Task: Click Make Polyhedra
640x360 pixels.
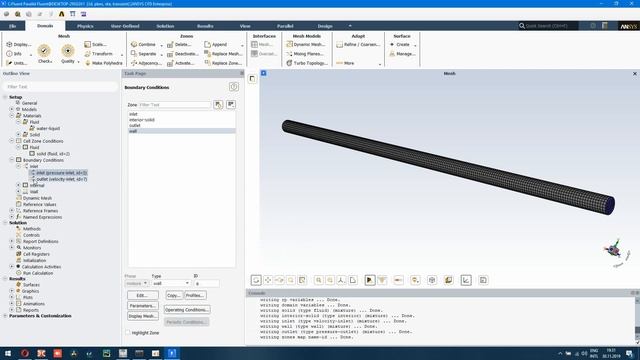Action: coord(103,63)
